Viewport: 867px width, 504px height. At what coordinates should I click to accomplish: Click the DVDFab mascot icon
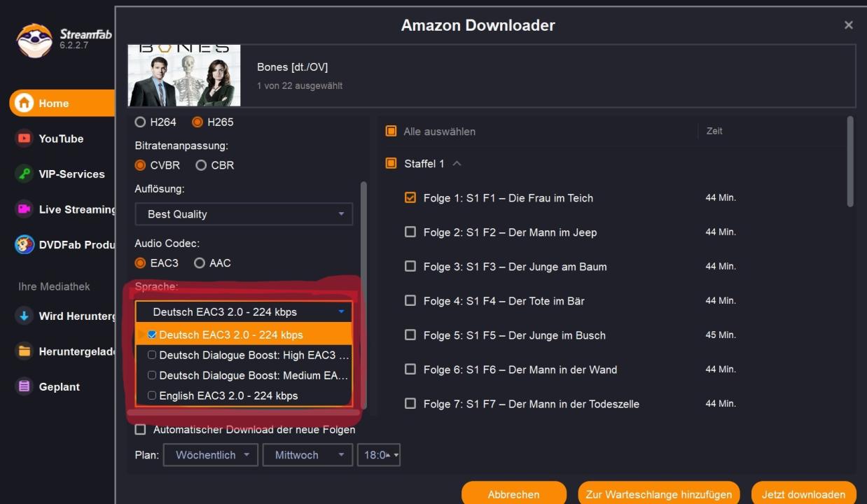[x=25, y=245]
